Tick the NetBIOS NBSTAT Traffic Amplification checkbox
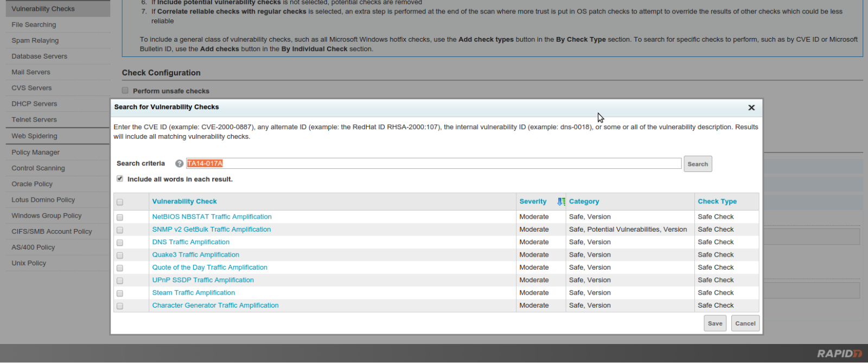This screenshot has width=868, height=363. point(120,217)
